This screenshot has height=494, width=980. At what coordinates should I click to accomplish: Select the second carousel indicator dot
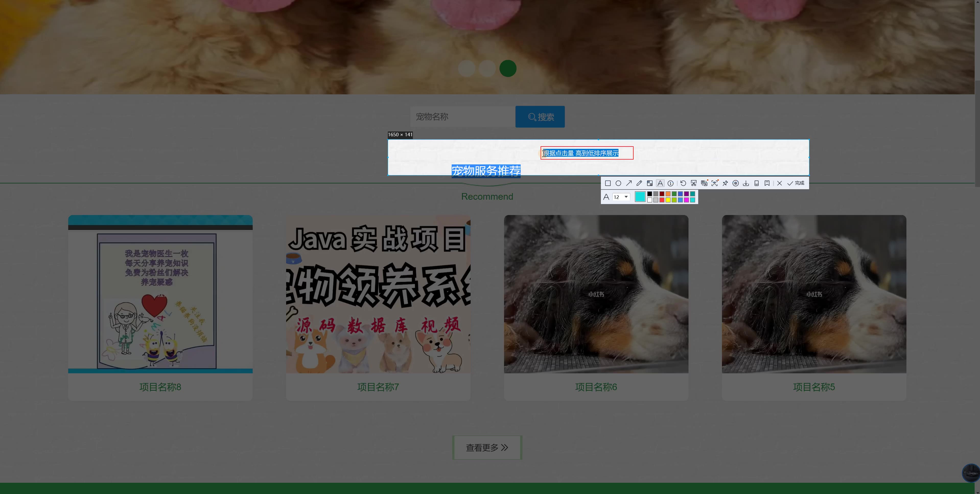[487, 69]
